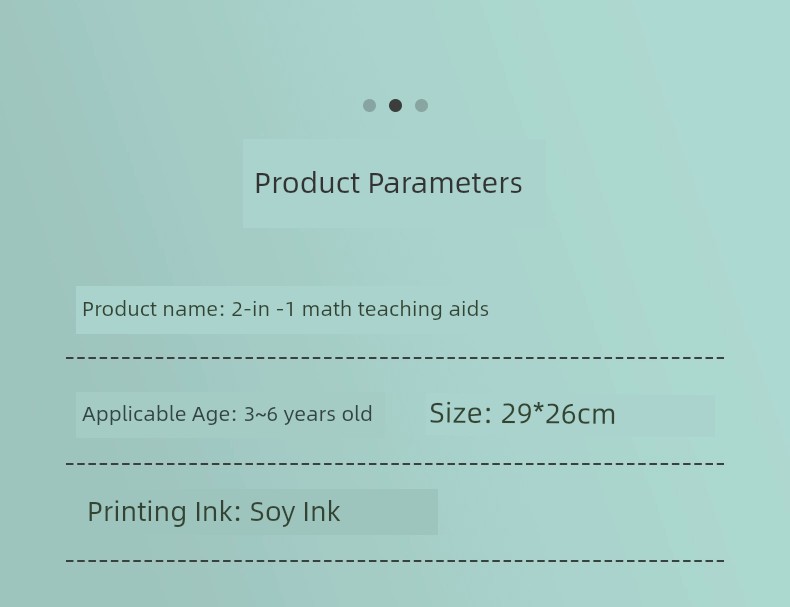Select the active middle pagination dot

[395, 106]
